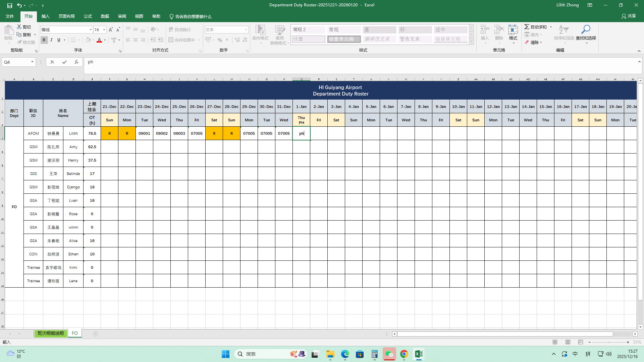
Task: Click the Increase Font Size icon
Action: pyautogui.click(x=111, y=30)
